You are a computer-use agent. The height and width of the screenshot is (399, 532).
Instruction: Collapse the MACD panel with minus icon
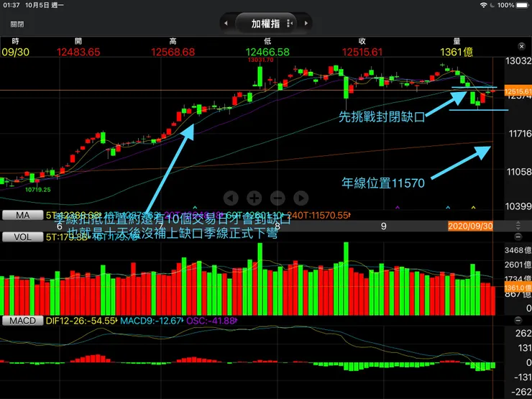(x=518, y=321)
